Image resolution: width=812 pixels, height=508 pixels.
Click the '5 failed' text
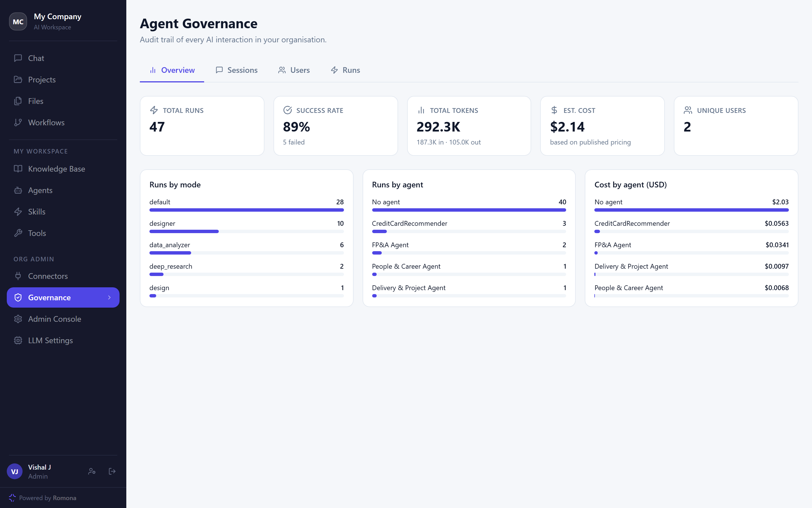coord(294,142)
